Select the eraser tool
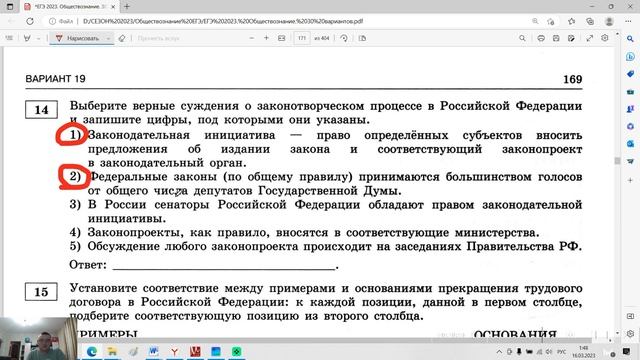Image resolution: width=640 pixels, height=360 pixels. point(122,38)
